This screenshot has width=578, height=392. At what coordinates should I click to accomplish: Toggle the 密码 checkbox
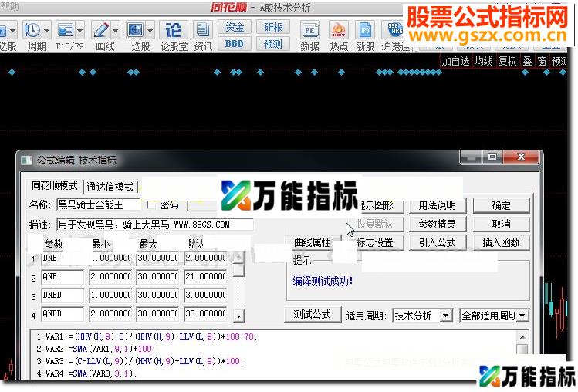click(150, 205)
